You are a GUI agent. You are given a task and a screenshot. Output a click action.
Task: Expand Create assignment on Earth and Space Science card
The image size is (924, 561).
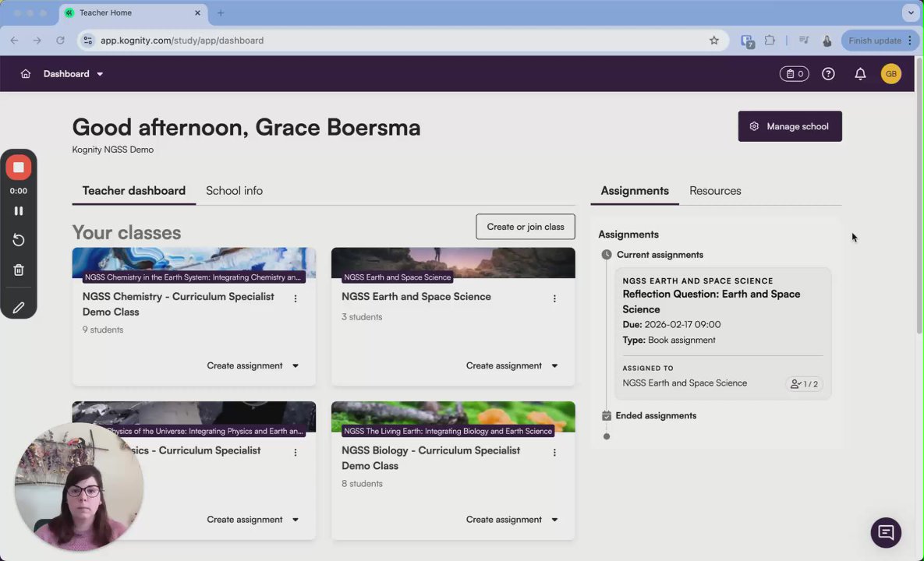click(x=512, y=365)
